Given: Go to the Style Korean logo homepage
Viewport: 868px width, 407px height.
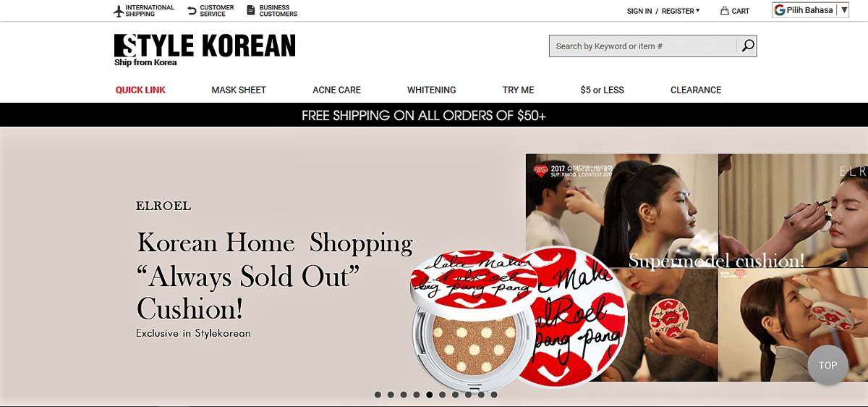Looking at the screenshot, I should [205, 49].
